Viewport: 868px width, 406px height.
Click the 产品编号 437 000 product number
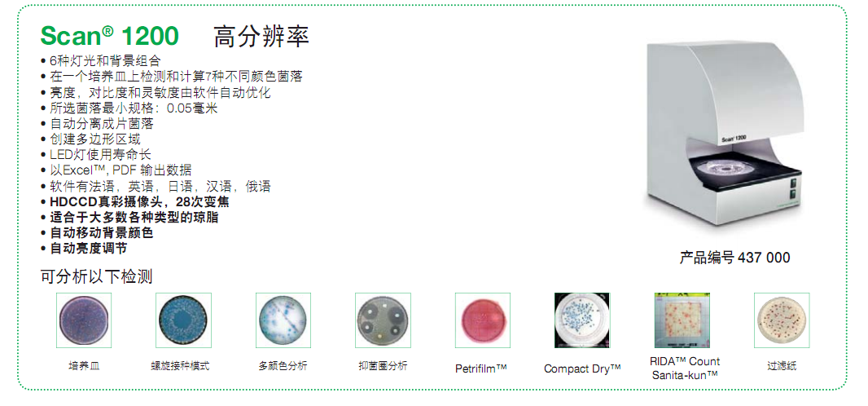[735, 258]
